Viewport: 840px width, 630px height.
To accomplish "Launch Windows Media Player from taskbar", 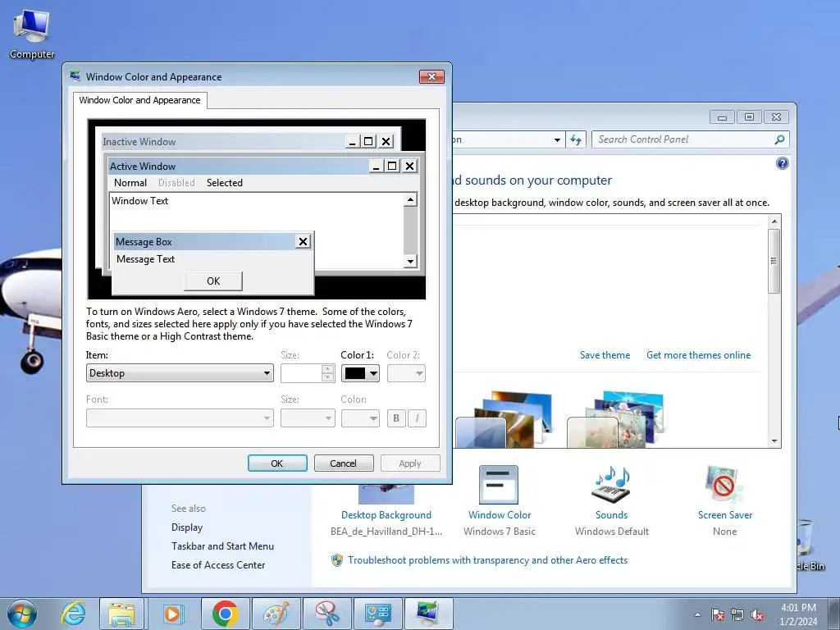I will [x=172, y=614].
